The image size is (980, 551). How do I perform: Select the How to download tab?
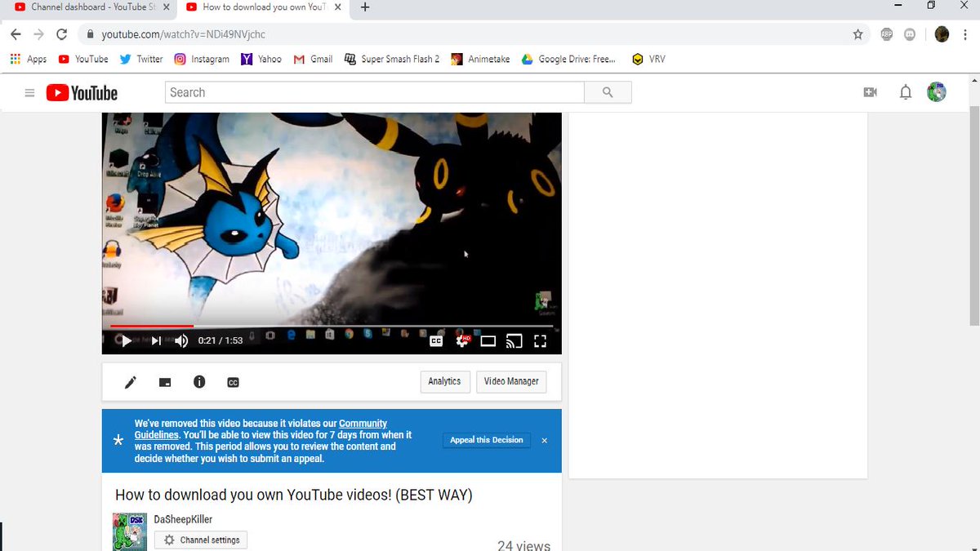coord(263,7)
